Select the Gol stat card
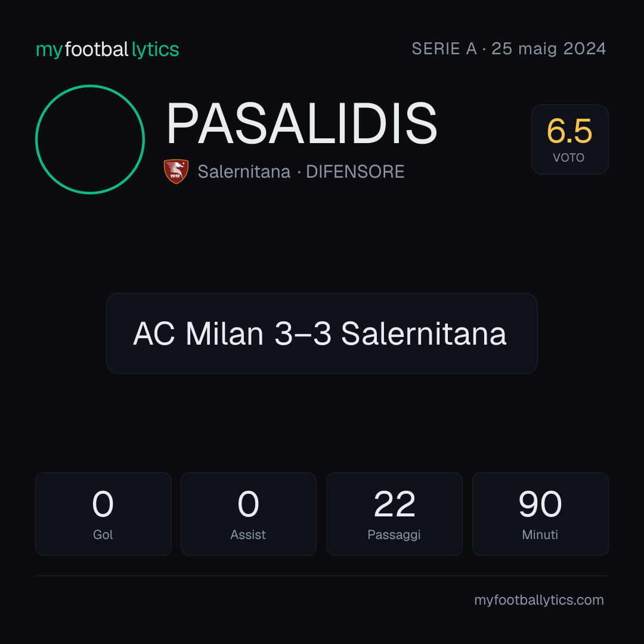644x644 pixels. point(103,514)
